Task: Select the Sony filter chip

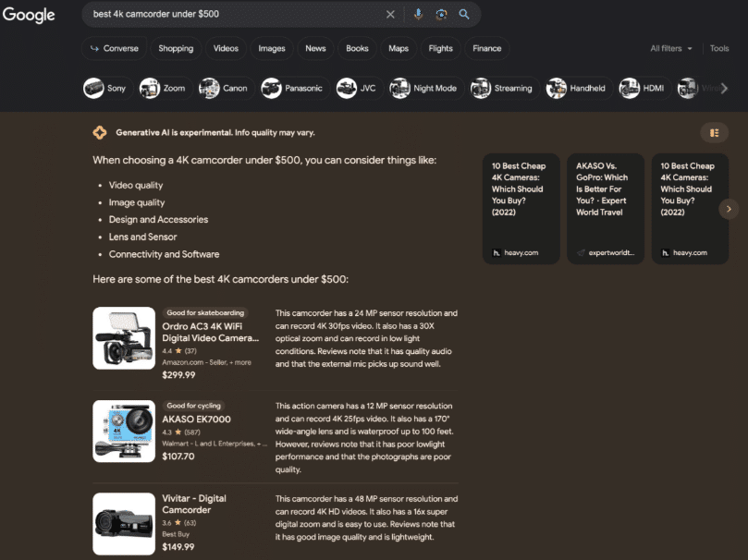Action: pyautogui.click(x=105, y=89)
